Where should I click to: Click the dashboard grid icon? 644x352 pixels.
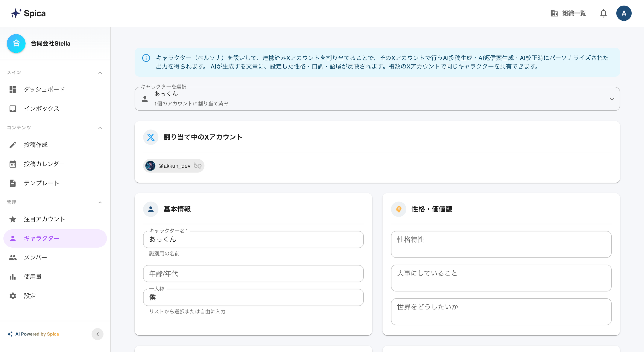click(x=13, y=89)
